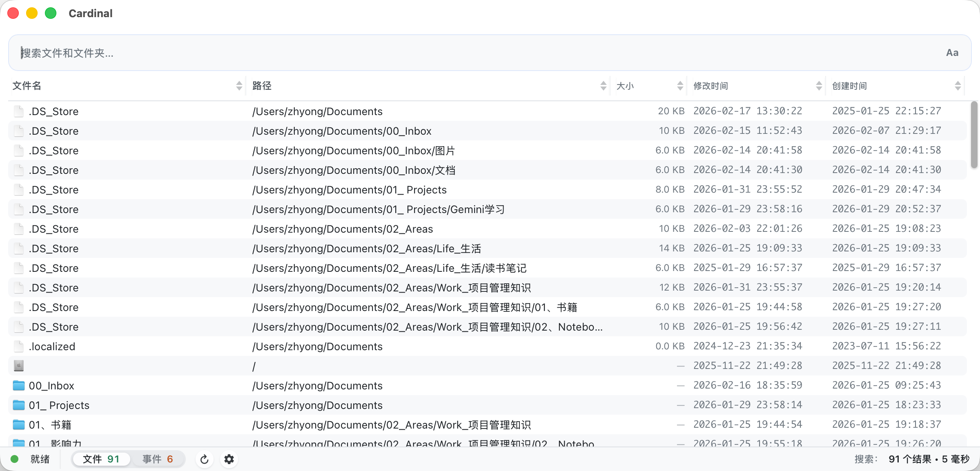Click the vertical scrollbar thumb

pos(974,135)
